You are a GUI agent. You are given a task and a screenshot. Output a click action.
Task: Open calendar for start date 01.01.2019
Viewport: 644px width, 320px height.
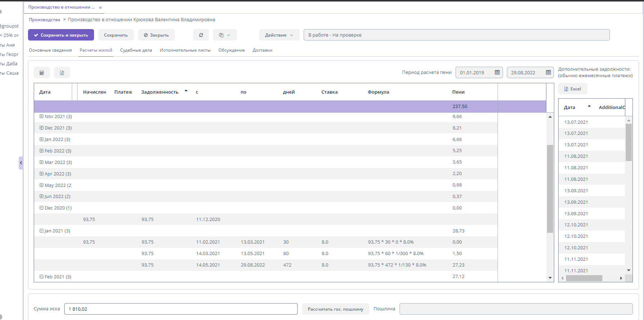(x=497, y=72)
